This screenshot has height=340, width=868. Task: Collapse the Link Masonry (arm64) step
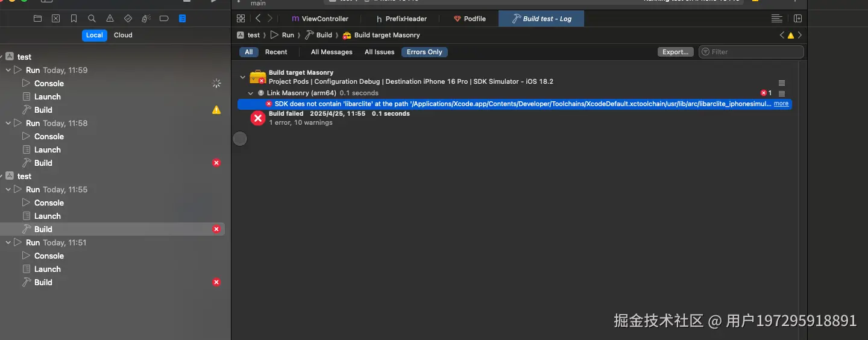251,93
